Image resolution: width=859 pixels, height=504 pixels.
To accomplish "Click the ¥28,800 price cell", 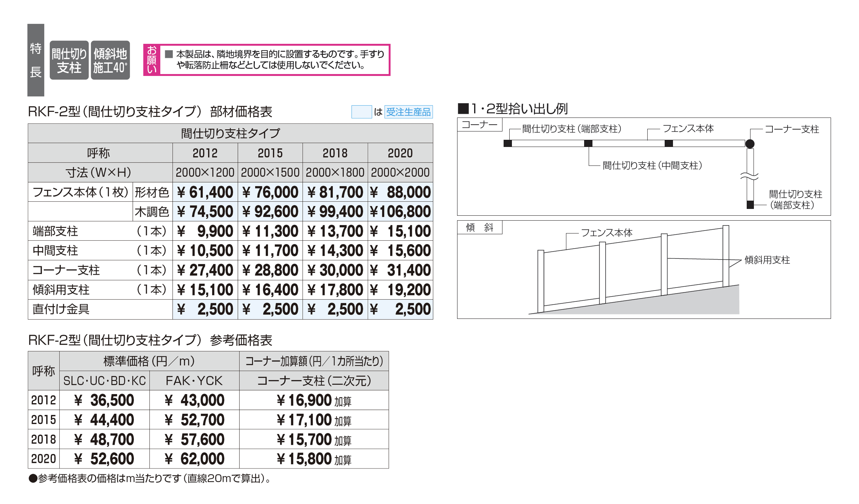I will pos(270,270).
